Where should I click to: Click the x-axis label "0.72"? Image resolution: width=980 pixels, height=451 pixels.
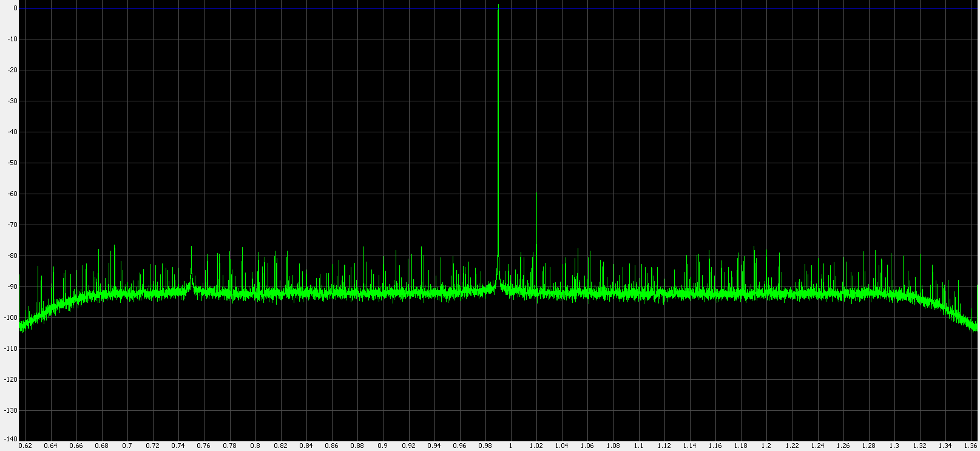coord(153,446)
